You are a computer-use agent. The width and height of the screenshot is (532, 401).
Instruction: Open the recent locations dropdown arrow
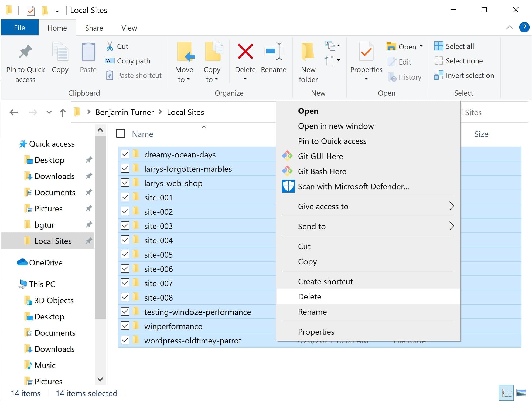coord(49,112)
